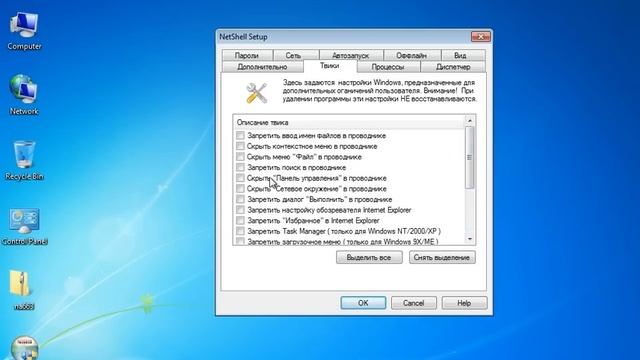This screenshot has height=360, width=640.
Task: Check 'Запретить настройку обозревателя Internet Explorer'
Action: tap(240, 209)
